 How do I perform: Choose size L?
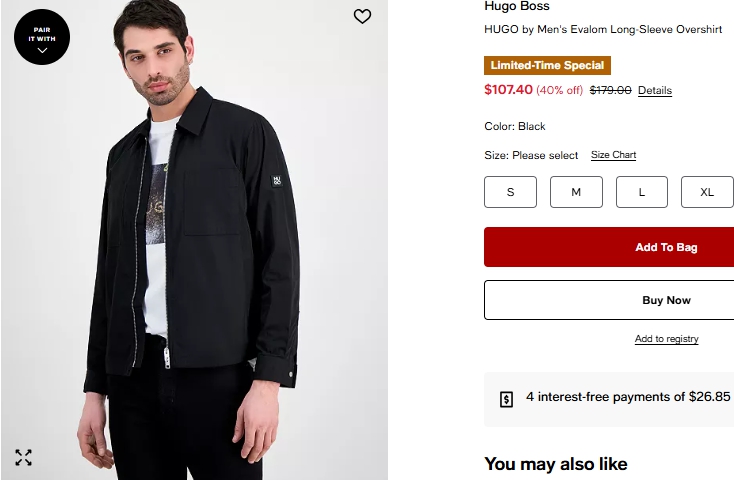coord(642,192)
